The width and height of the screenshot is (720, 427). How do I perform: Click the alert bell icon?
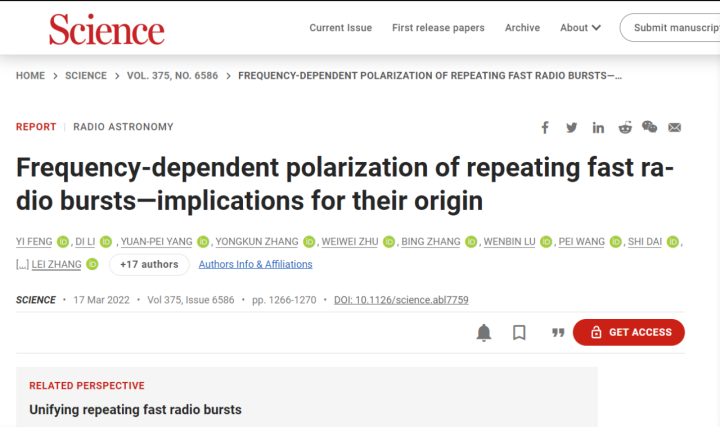[x=484, y=332]
